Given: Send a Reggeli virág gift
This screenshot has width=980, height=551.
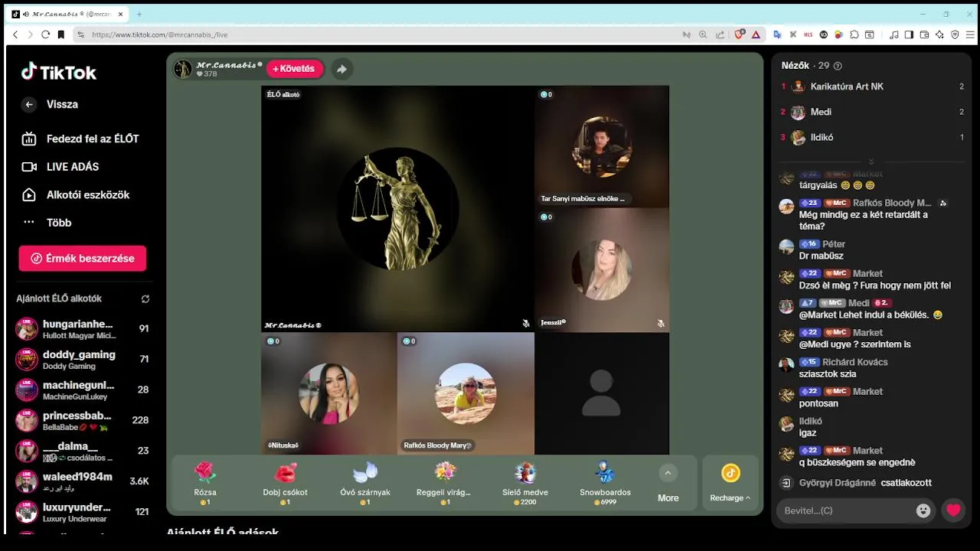Looking at the screenshot, I should pos(444,482).
